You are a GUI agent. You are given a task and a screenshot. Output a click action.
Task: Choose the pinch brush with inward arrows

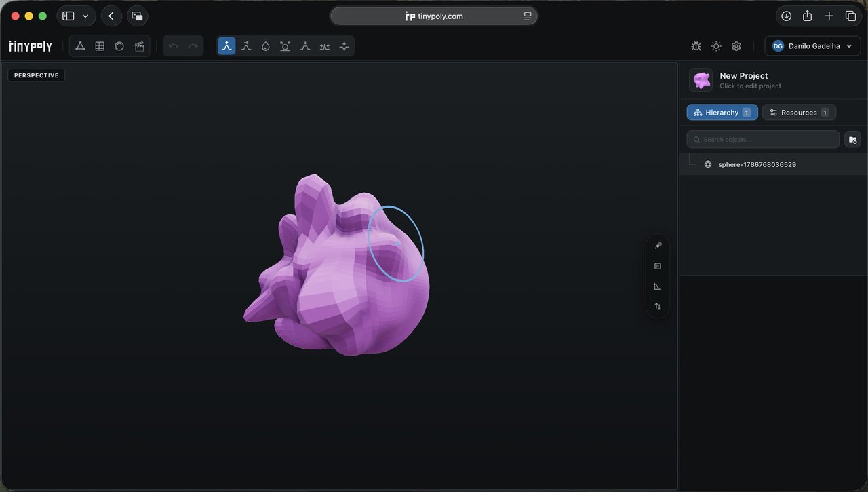[325, 46]
